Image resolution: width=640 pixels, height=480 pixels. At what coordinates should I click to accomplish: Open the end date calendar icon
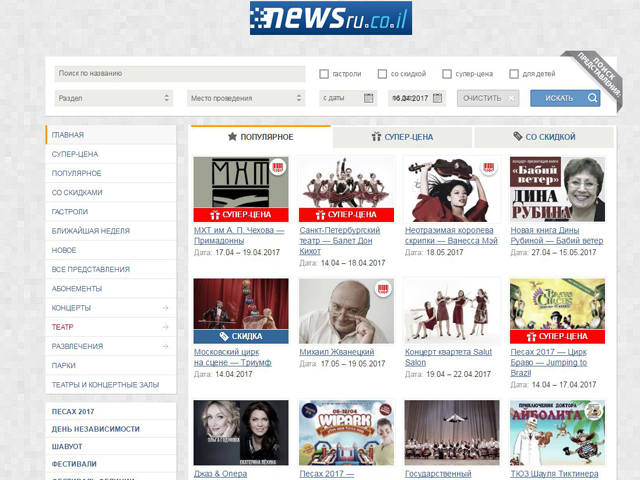(x=437, y=98)
